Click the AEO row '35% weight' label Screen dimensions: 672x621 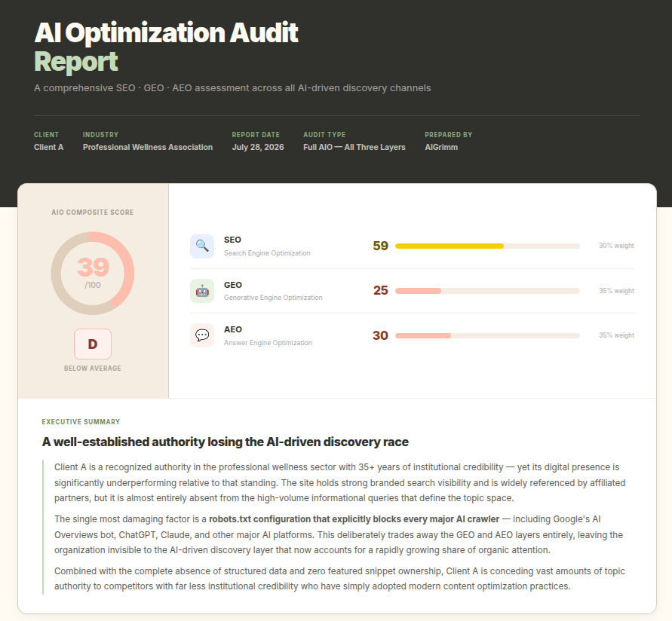(x=616, y=335)
